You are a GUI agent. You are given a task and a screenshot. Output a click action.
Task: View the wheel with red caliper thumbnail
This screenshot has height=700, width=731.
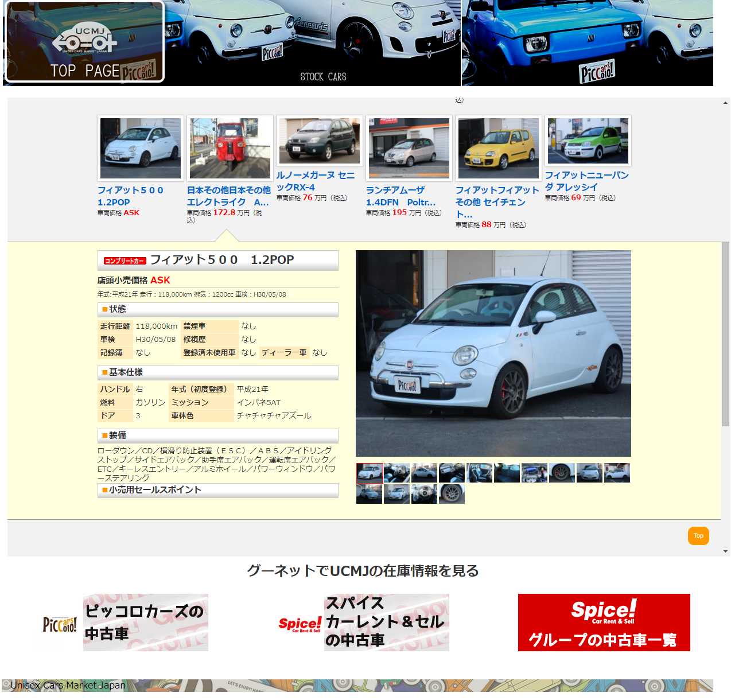(562, 473)
